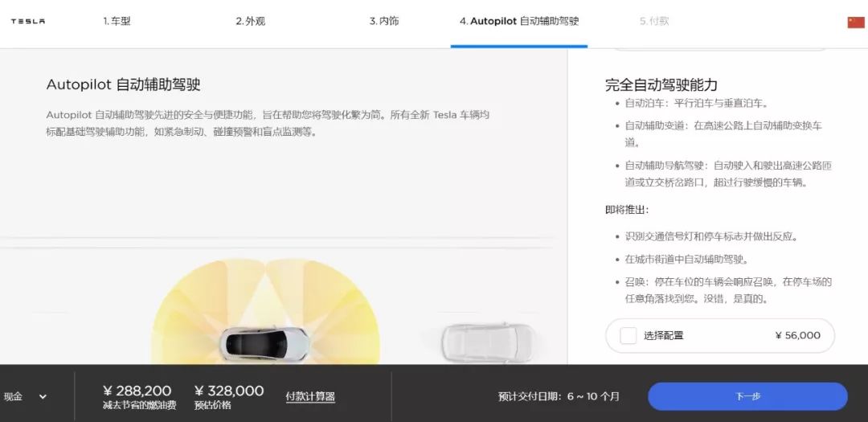Screen dimensions: 868x422
Task: Go to step 5. 付款
Action: pos(654,22)
